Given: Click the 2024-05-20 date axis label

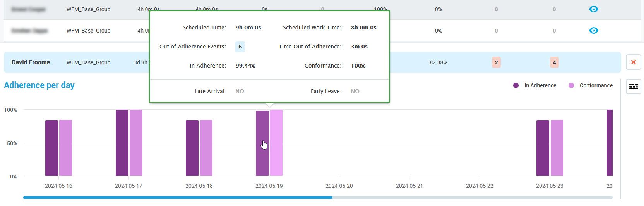Looking at the screenshot, I should pyautogui.click(x=339, y=186).
